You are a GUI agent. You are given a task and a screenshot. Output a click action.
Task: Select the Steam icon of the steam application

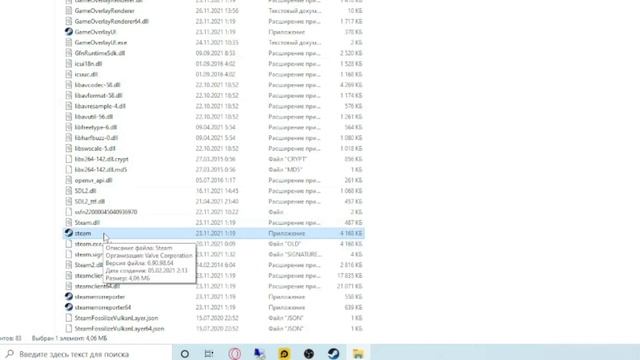[69, 233]
